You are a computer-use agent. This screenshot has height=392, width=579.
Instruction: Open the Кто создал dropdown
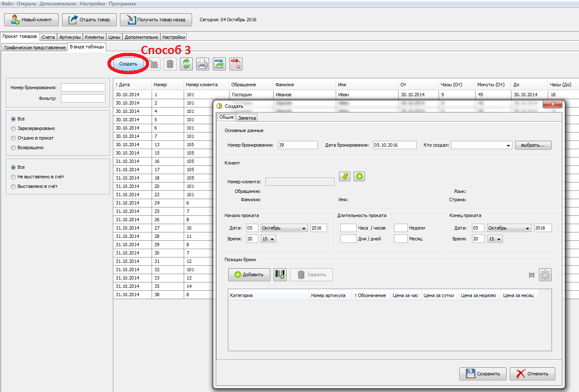click(481, 145)
